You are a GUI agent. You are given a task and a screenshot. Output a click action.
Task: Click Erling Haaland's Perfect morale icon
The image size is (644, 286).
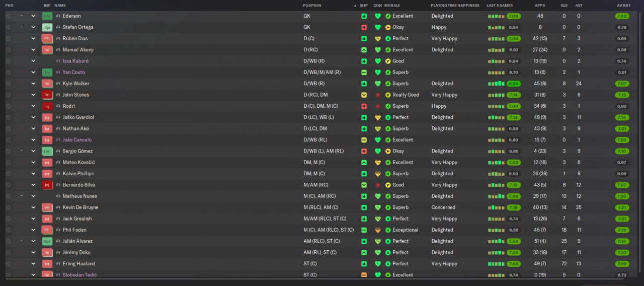388,264
